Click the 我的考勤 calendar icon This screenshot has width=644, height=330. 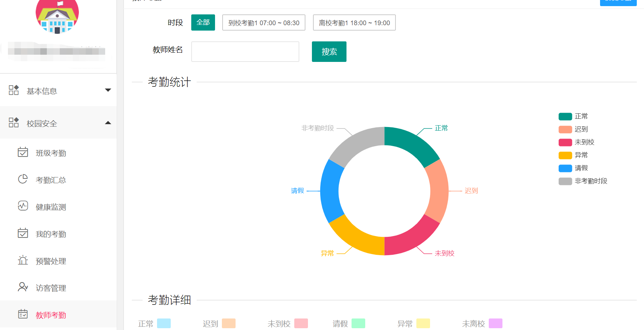click(23, 233)
